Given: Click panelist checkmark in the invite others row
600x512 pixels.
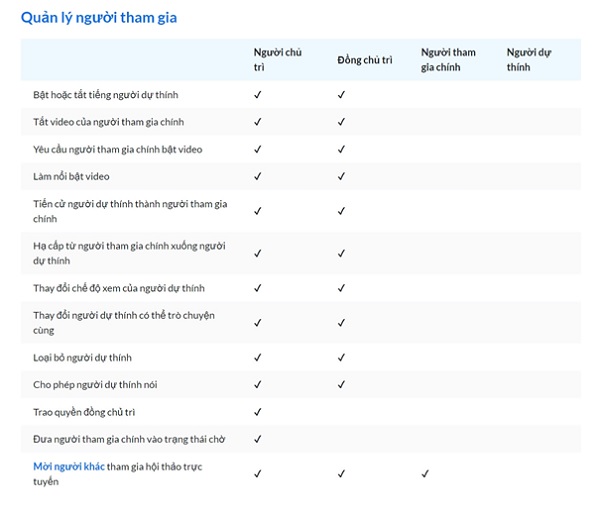Looking at the screenshot, I should [x=425, y=473].
